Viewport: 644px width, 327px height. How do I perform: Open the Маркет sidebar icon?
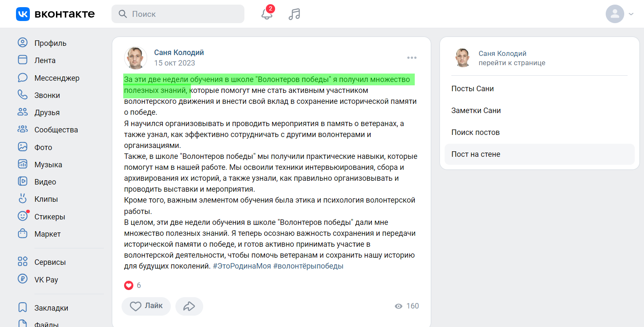coord(22,234)
